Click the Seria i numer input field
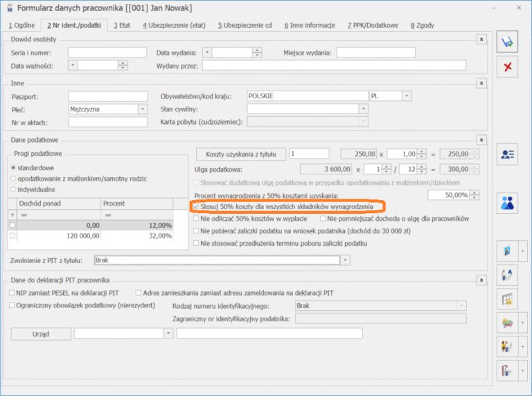This screenshot has width=532, height=396. coord(107,52)
